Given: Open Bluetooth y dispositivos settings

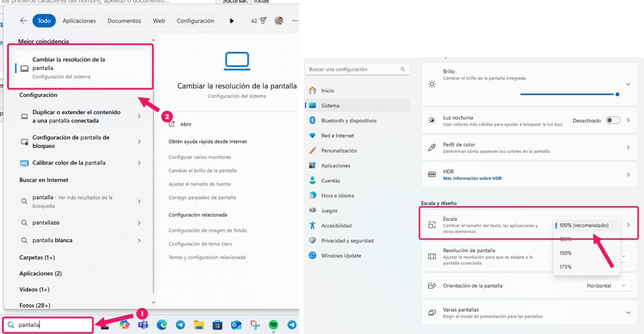Looking at the screenshot, I should click(357, 120).
